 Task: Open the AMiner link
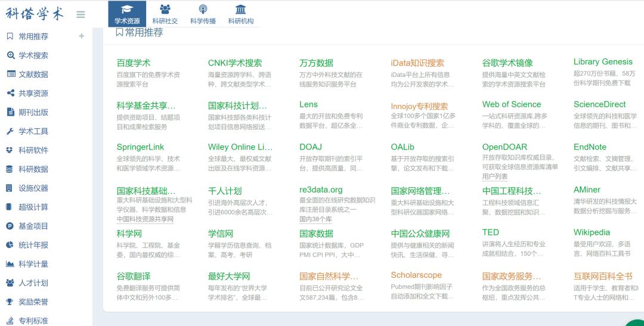tap(587, 190)
